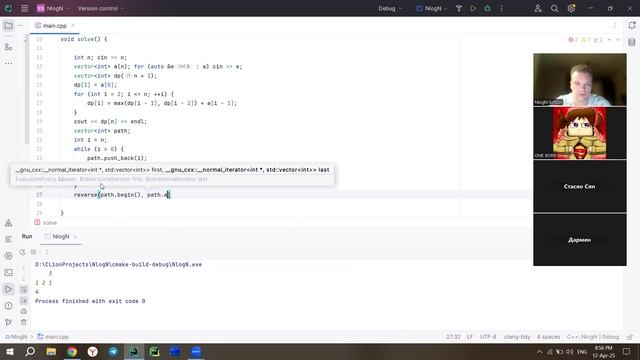Open C++: NlogN | Debug context selector

click(593, 337)
